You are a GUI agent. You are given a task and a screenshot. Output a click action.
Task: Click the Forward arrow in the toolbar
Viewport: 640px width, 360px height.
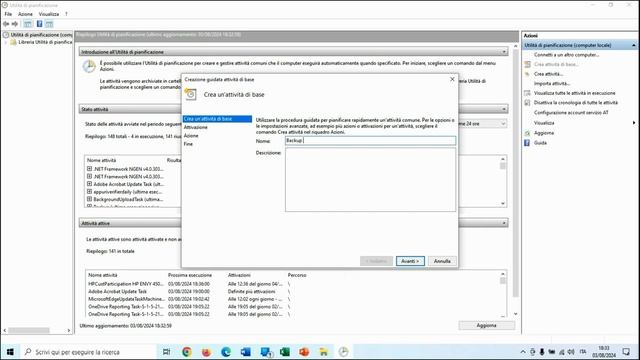click(15, 24)
